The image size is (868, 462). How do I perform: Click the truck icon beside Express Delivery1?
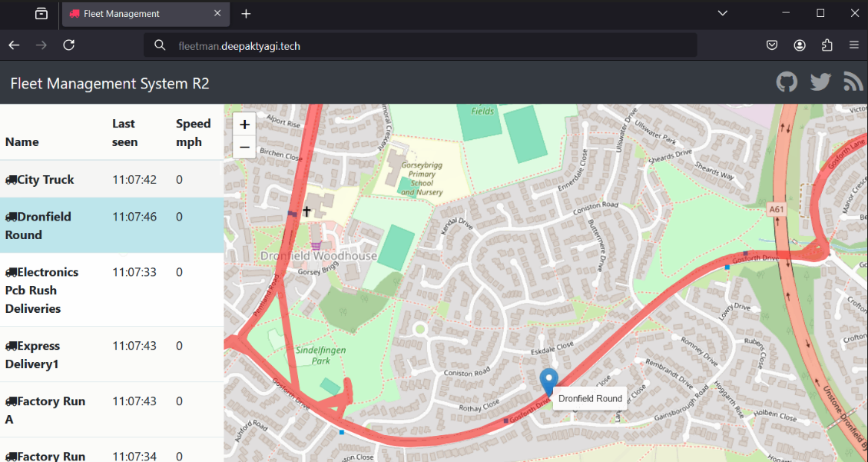click(11, 346)
